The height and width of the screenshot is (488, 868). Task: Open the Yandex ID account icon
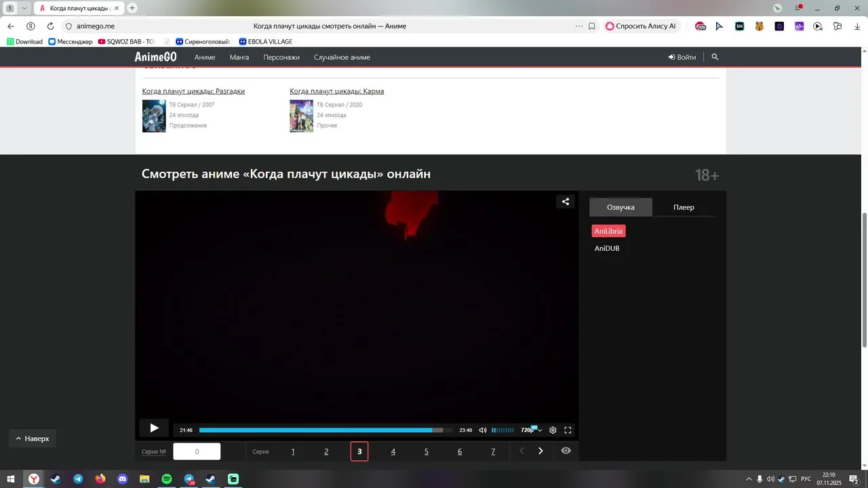click(31, 26)
